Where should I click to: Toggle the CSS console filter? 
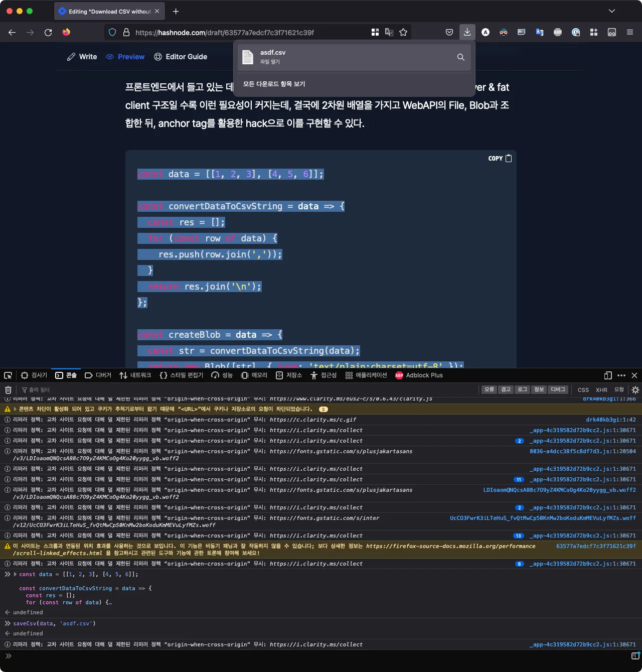[x=583, y=390]
